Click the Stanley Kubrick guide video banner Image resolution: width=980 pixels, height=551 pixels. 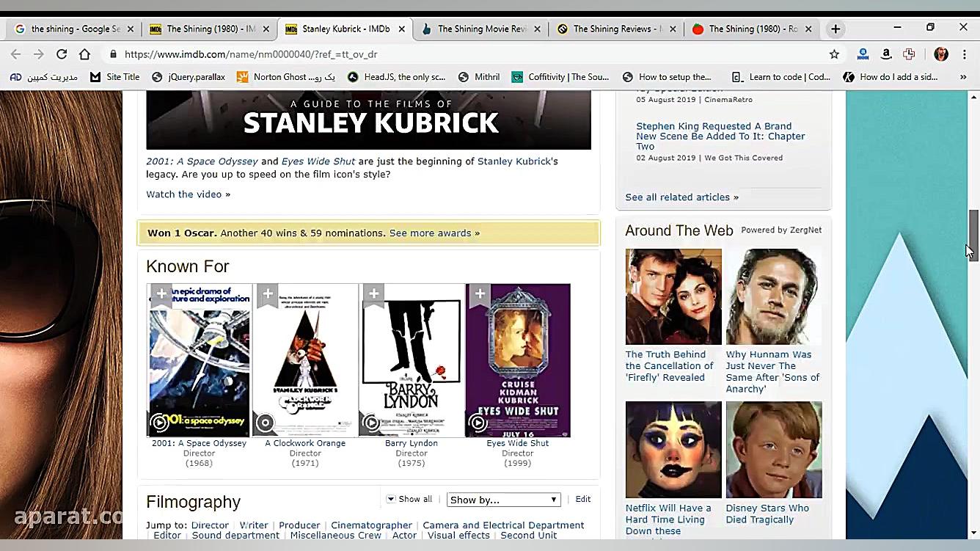(368, 120)
